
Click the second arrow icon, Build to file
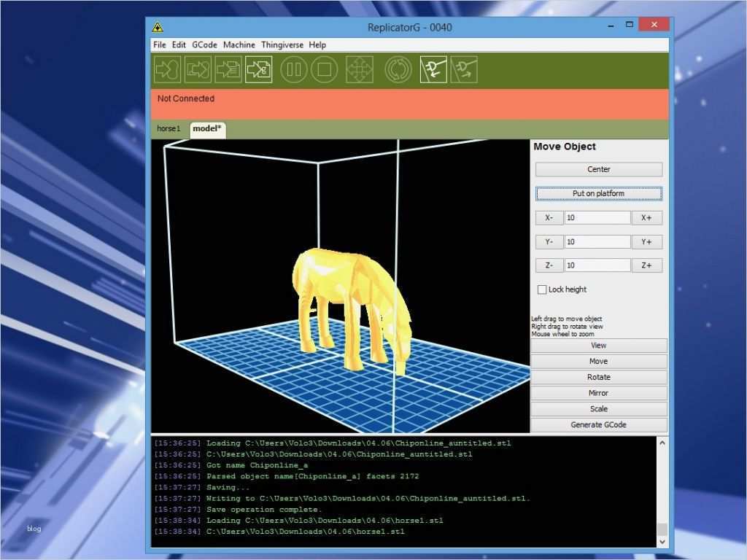point(198,70)
